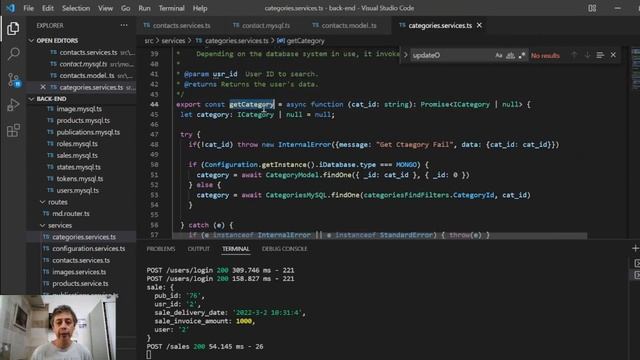Open Explorer more actions ellipsis menu
Screen dimensions: 640x360
(x=124, y=25)
